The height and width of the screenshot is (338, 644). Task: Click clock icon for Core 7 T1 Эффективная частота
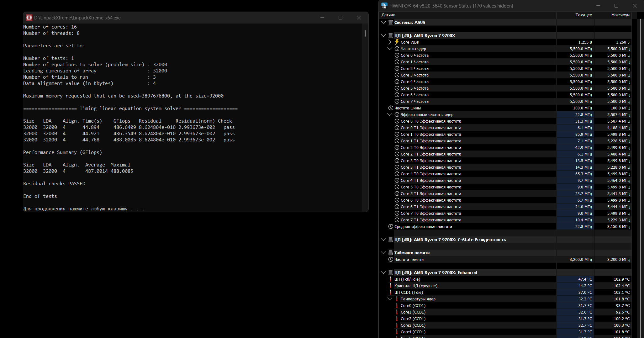point(397,220)
